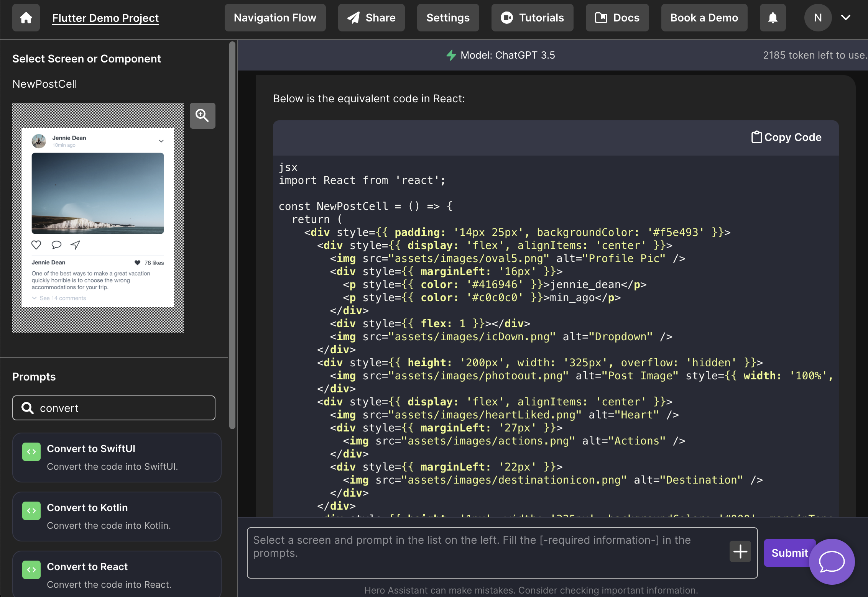Screen dimensions: 868x597
Task: Open the purple chat support bubble
Action: [x=831, y=562]
